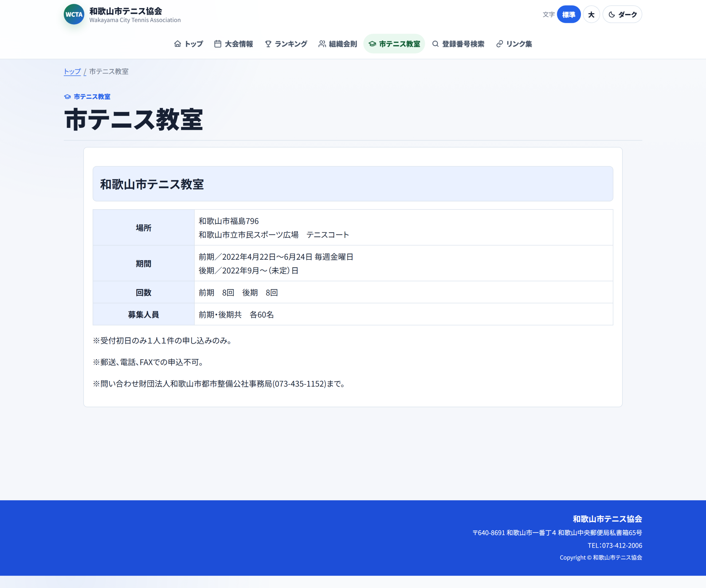Click the 募集人員 table header cell
The image size is (706, 588).
coord(144,315)
